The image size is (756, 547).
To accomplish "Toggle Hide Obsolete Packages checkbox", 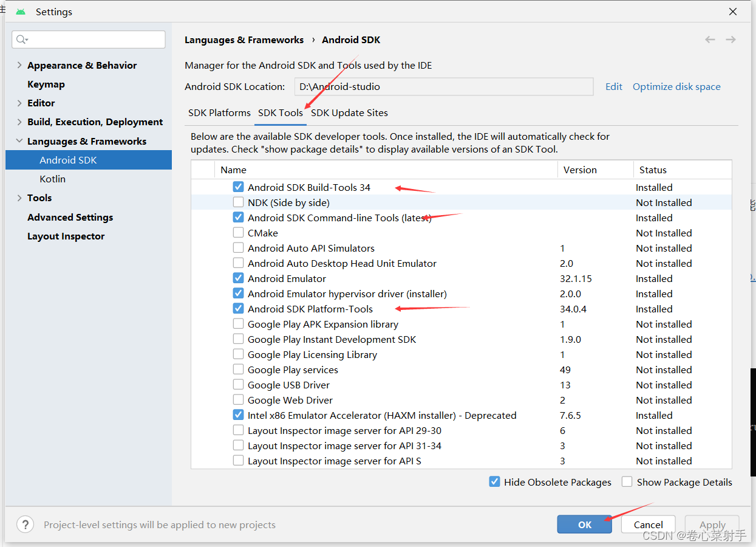I will pos(494,482).
